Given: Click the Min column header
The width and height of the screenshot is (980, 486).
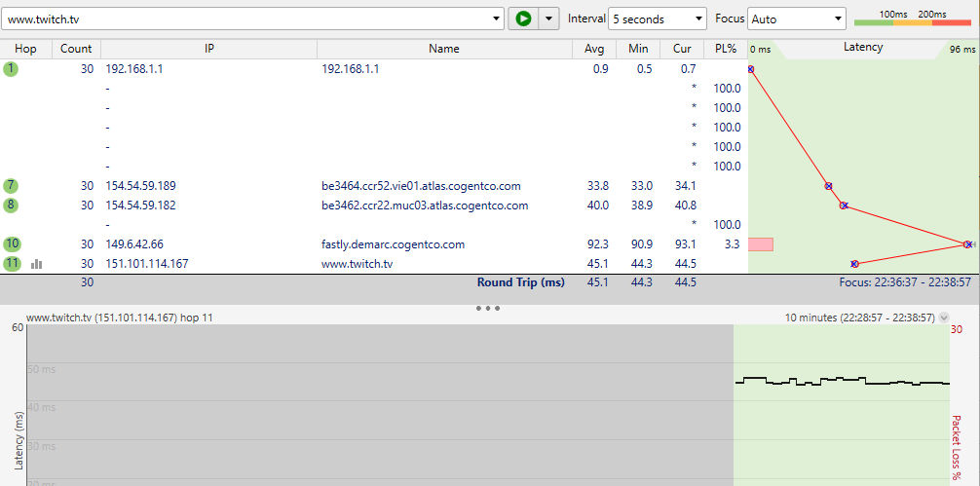Looking at the screenshot, I should pos(638,49).
